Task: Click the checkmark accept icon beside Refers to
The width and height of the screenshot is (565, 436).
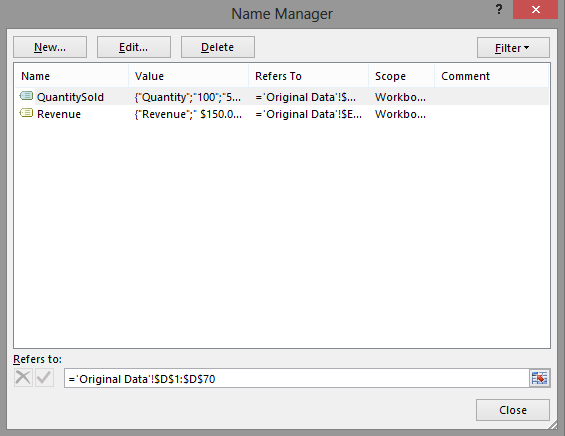Action: coord(44,378)
